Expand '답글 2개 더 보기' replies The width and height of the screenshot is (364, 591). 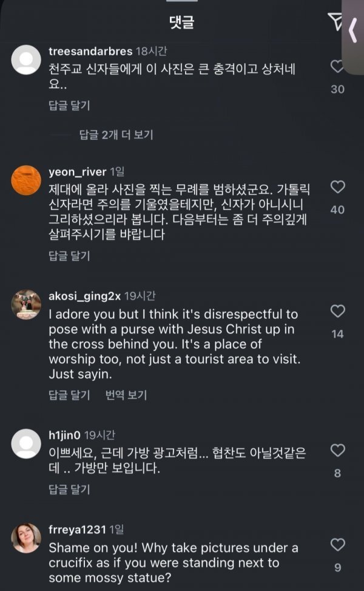(116, 135)
